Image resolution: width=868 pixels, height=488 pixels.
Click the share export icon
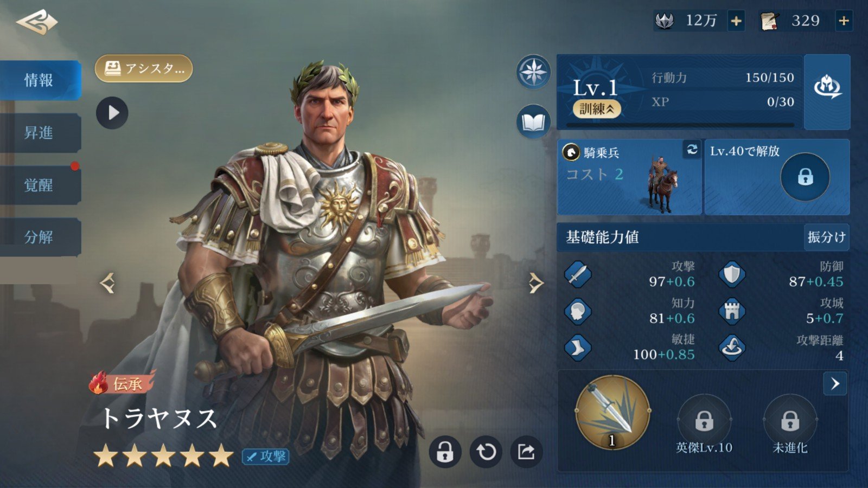(x=526, y=451)
